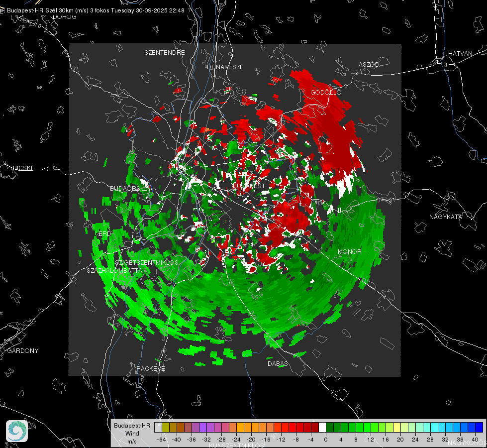Click the DOROG town label
The width and height of the screenshot is (487, 448).
(65, 17)
